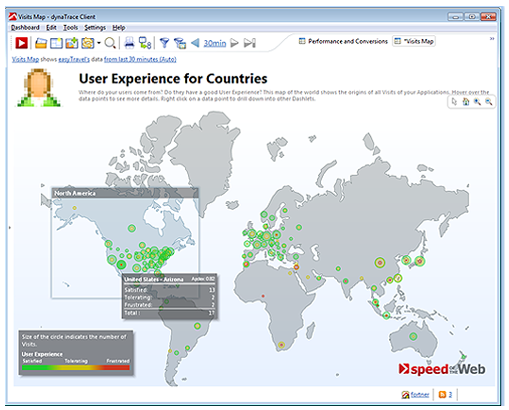Click the zoom out map icon
509x410 pixels.
click(x=489, y=102)
